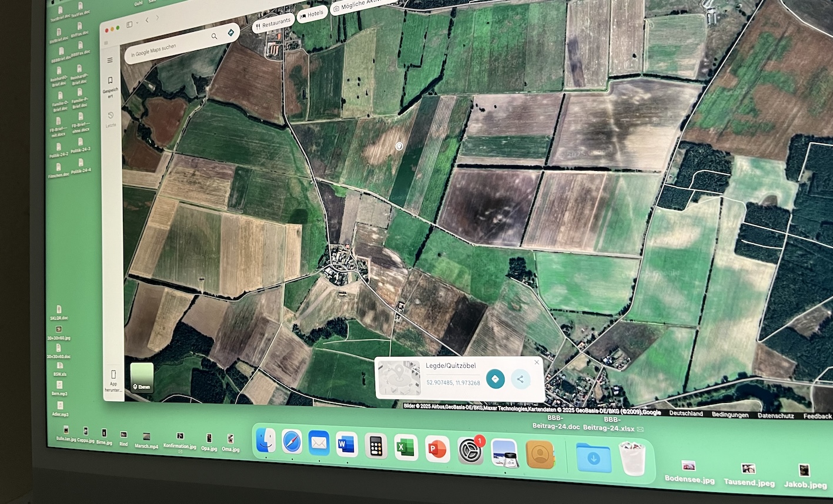
Task: Go back with Safari's back arrow
Action: 147,20
